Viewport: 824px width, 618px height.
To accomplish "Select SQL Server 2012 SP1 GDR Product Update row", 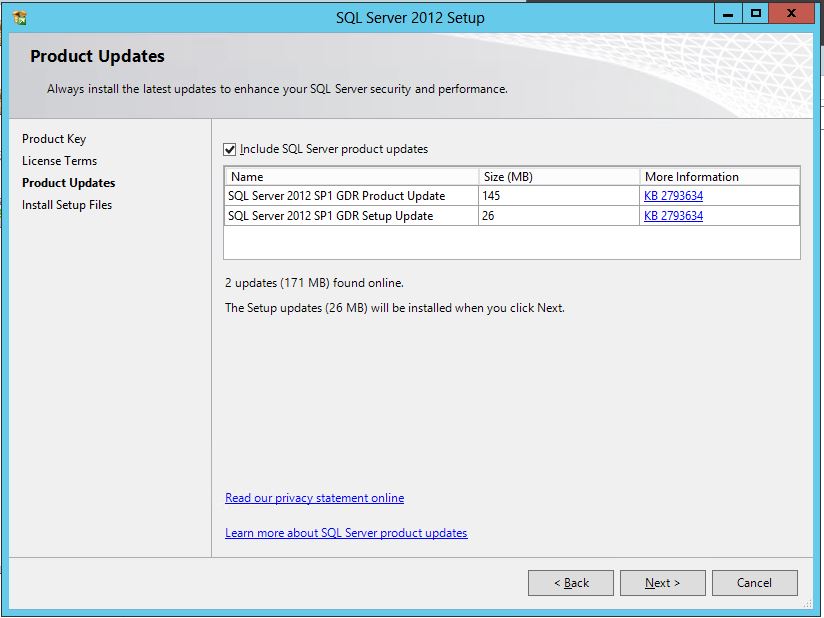I will click(x=512, y=196).
